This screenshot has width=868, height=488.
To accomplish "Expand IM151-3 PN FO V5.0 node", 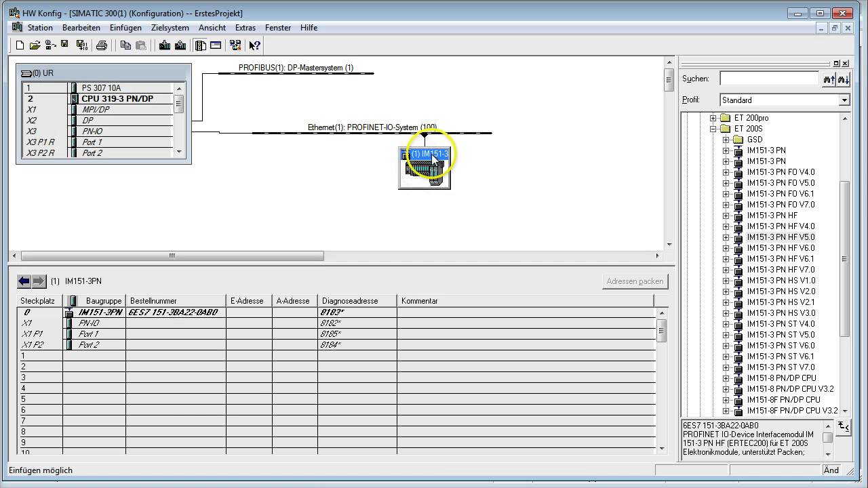I will coord(726,183).
